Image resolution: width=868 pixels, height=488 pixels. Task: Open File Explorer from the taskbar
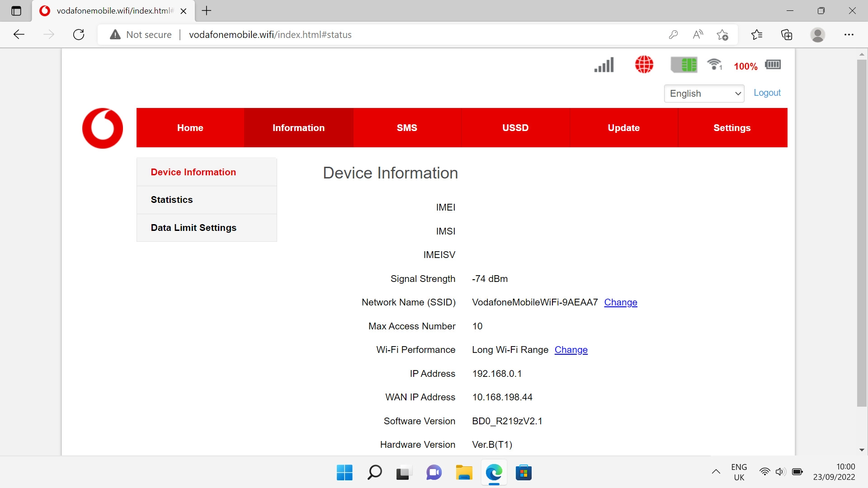coord(464,473)
